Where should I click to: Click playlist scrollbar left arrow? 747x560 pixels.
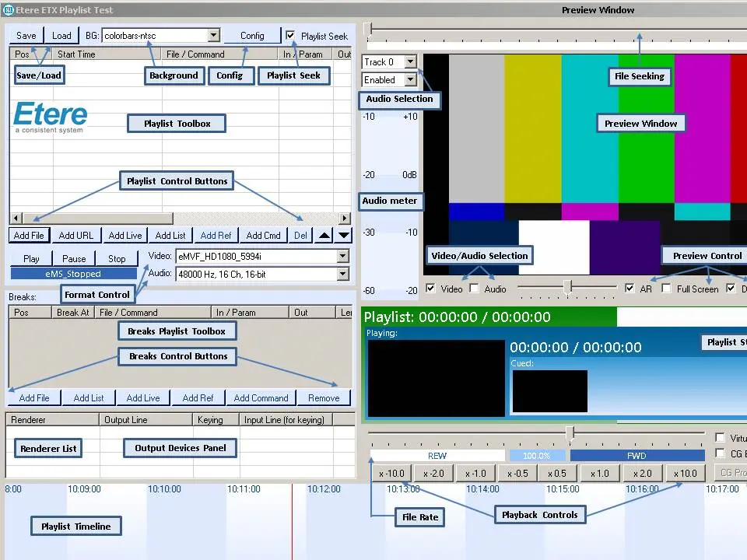coord(15,219)
